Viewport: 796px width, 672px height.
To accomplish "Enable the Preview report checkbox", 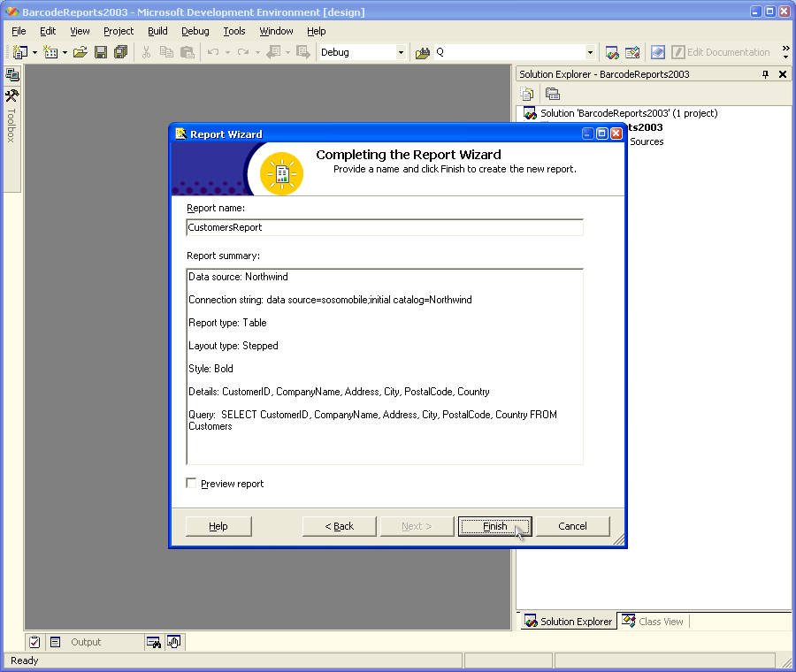I will 192,484.
